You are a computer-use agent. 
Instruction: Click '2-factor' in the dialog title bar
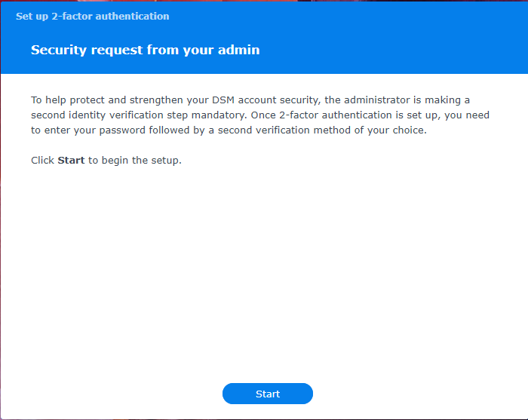(69, 16)
